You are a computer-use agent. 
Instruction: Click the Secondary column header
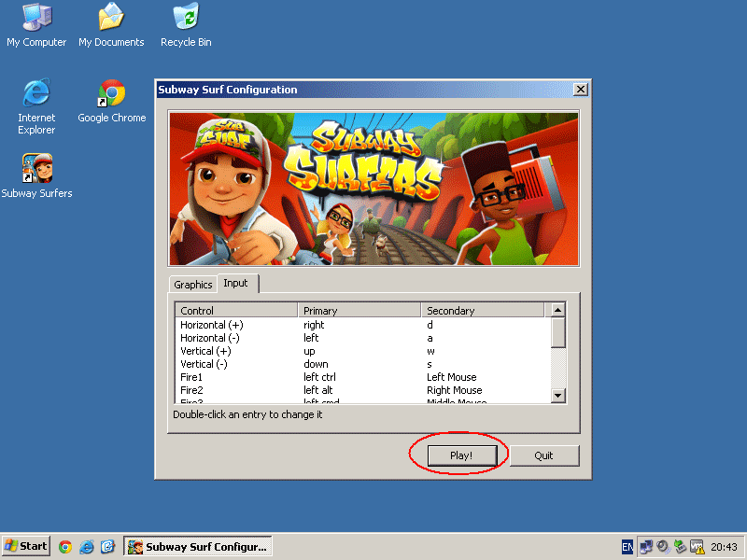pyautogui.click(x=483, y=311)
